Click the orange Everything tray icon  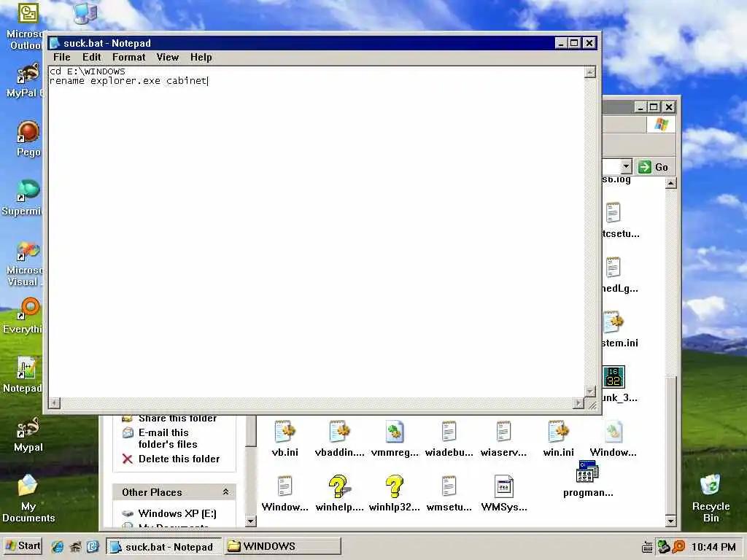pyautogui.click(x=678, y=547)
